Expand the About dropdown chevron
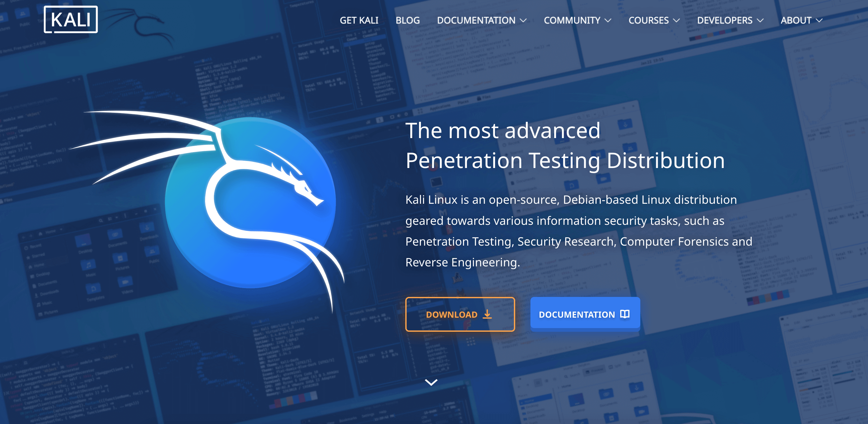This screenshot has width=868, height=424. pos(819,20)
